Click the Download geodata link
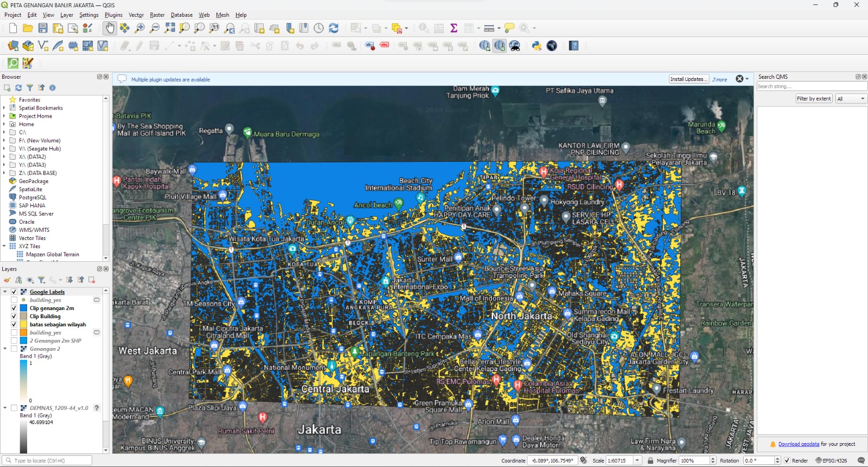The height and width of the screenshot is (467, 868). pos(799,444)
